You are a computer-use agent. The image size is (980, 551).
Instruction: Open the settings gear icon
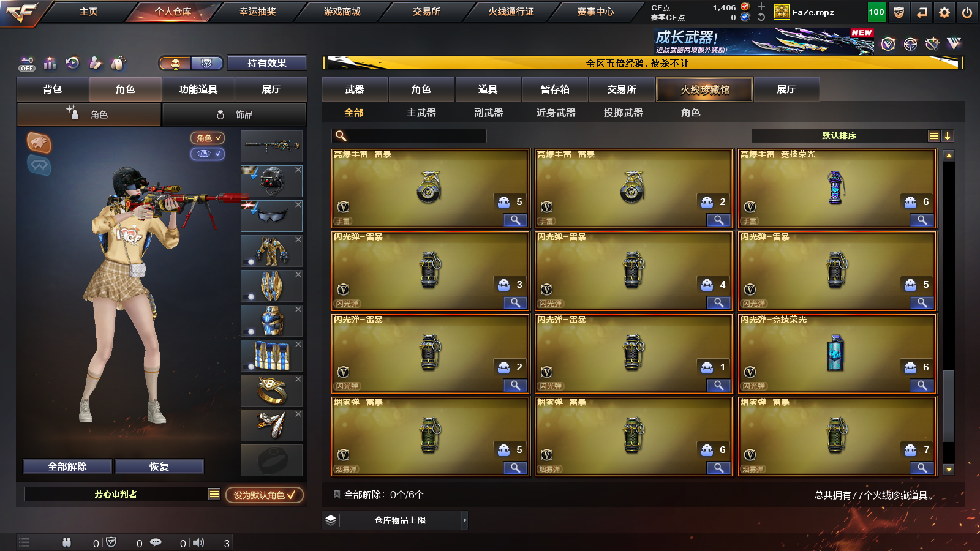(944, 12)
